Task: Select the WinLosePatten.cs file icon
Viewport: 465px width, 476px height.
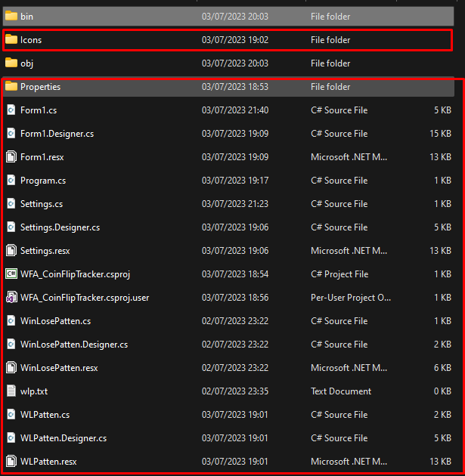Action: (x=11, y=320)
